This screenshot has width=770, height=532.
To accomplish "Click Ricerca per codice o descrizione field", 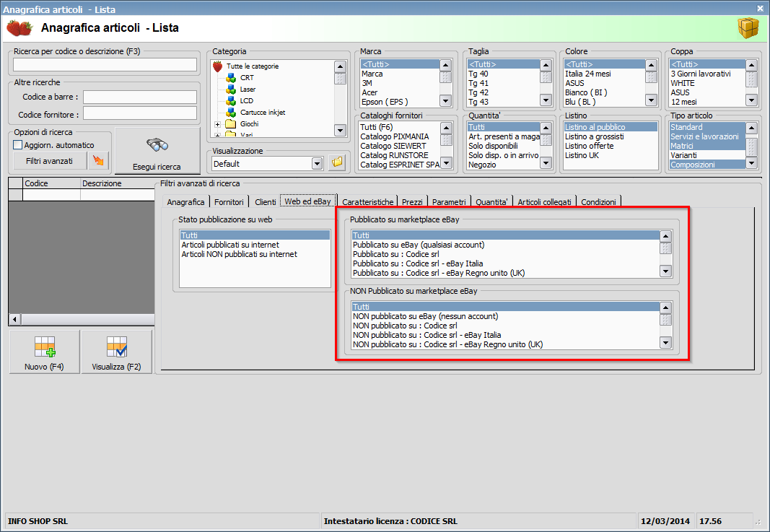I will tap(105, 65).
